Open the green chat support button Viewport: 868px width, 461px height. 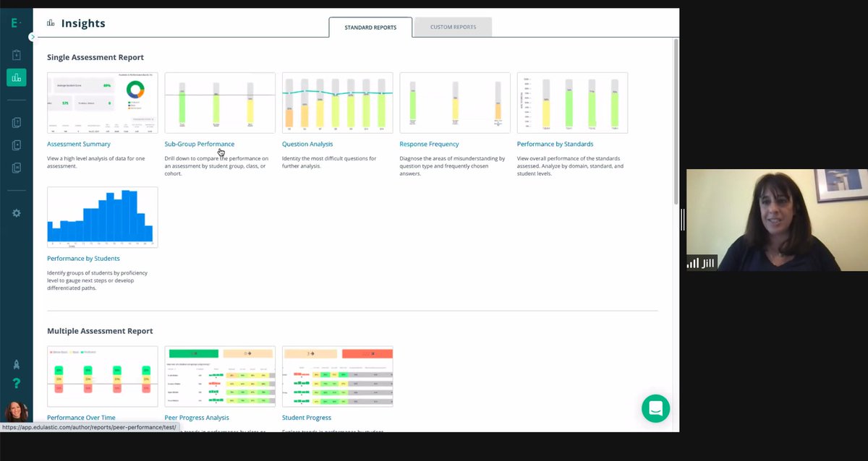pyautogui.click(x=655, y=408)
